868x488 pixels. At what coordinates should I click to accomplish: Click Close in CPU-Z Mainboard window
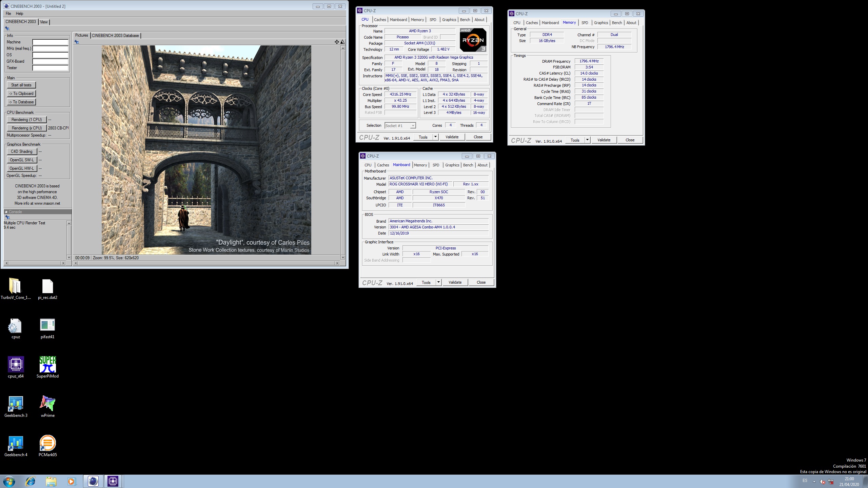coord(481,282)
